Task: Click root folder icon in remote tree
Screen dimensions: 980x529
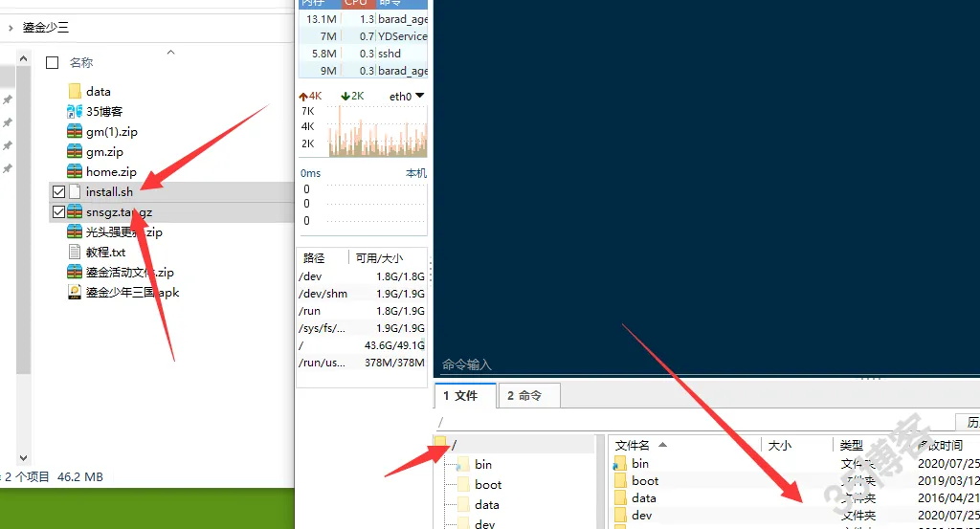Action: 440,444
